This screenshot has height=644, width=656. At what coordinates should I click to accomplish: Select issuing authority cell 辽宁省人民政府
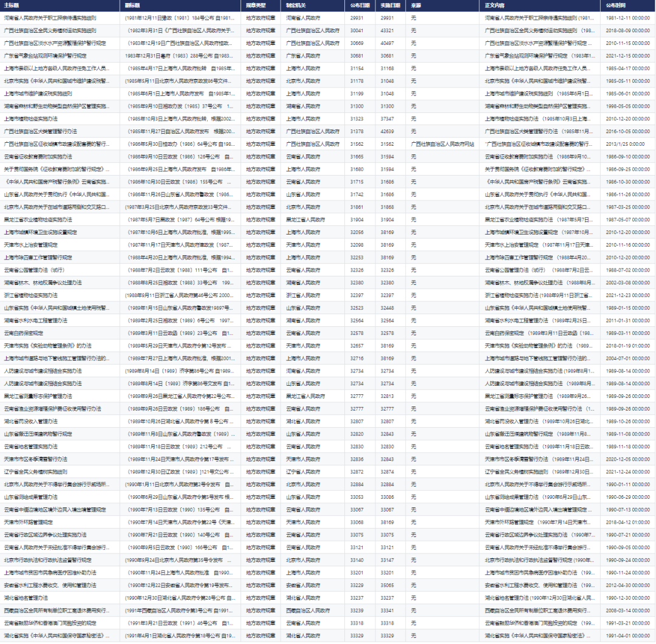tap(303, 471)
